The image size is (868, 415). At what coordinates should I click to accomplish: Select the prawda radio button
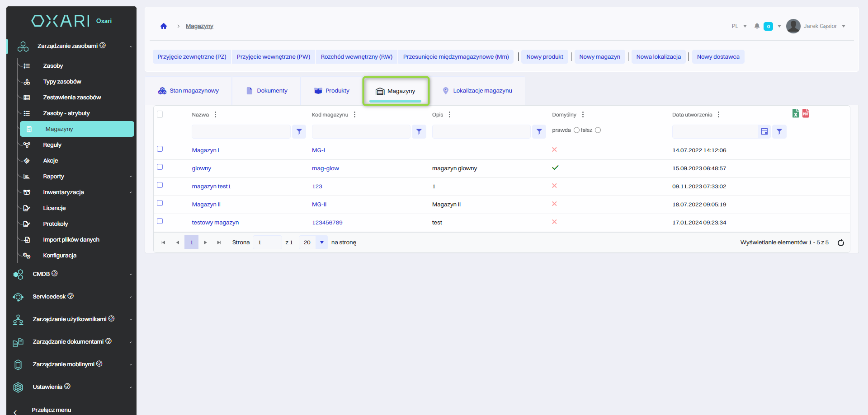[576, 130]
